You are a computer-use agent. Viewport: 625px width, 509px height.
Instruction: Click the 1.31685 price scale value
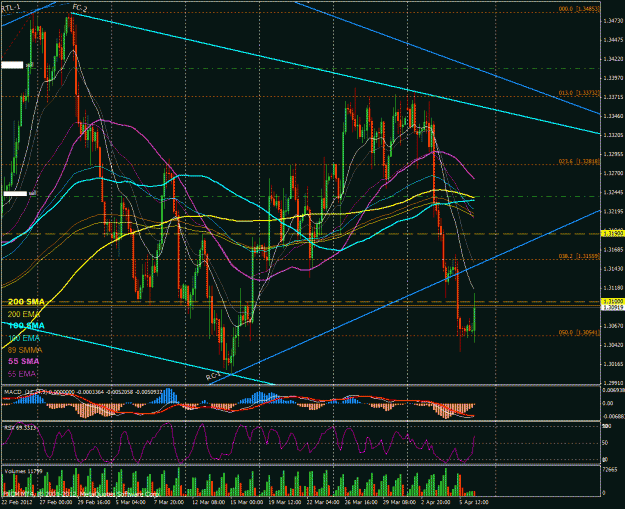pyautogui.click(x=613, y=250)
